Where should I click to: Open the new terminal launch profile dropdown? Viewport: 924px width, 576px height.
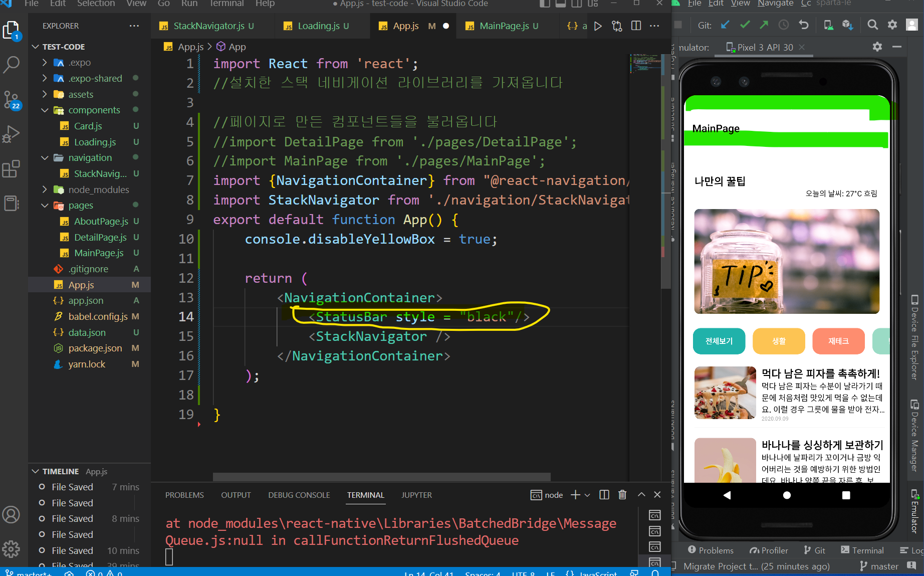point(587,495)
